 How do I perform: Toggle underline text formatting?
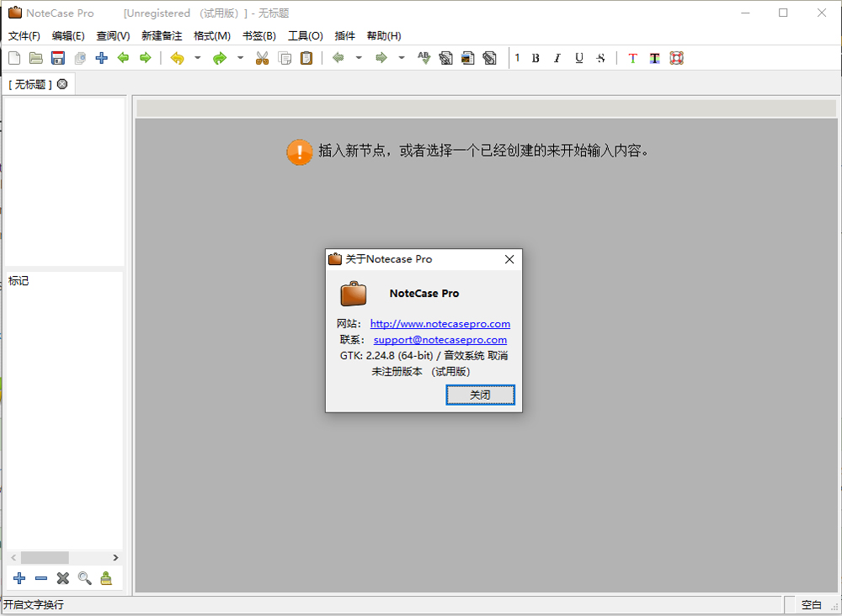579,58
